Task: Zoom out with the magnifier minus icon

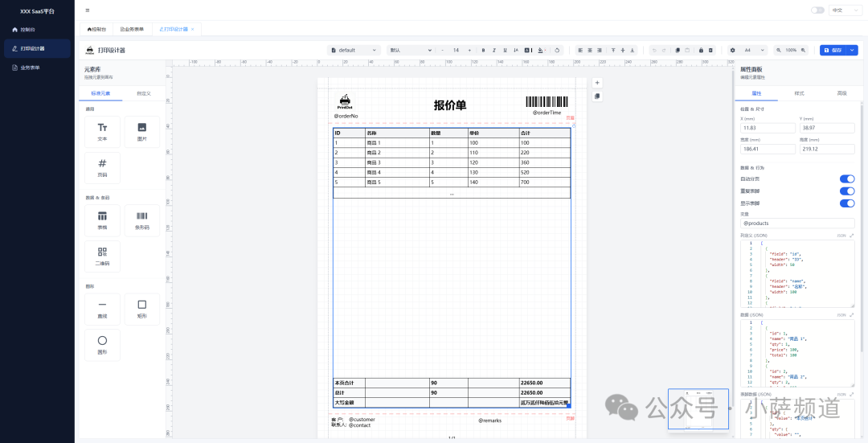Action: (x=778, y=51)
